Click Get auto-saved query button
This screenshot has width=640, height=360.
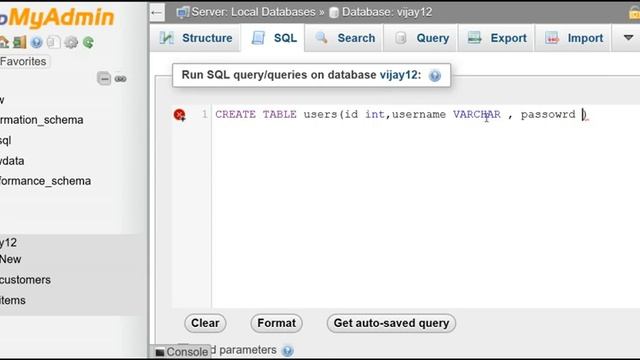[391, 323]
